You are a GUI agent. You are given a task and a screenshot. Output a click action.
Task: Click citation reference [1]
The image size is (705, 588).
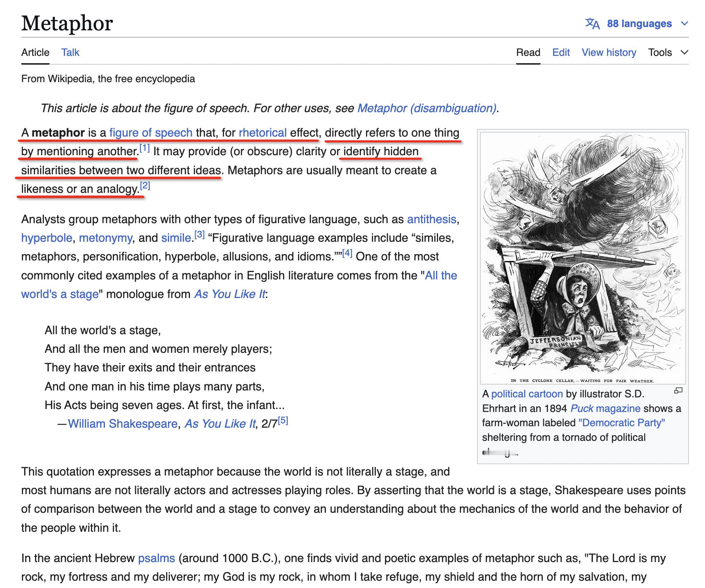tap(145, 149)
